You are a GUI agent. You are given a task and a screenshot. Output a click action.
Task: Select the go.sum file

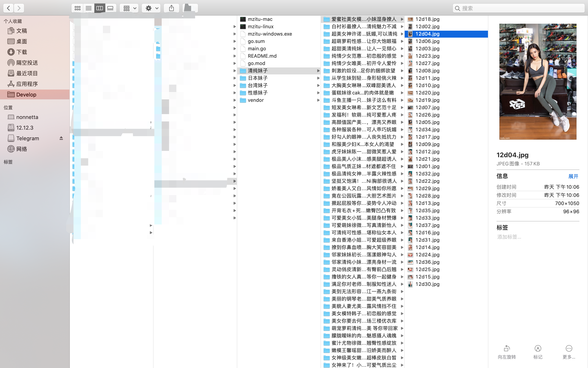[279, 41]
